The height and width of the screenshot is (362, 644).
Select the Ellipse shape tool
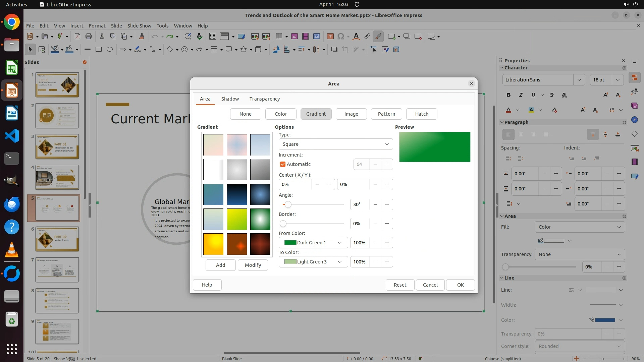pyautogui.click(x=110, y=50)
